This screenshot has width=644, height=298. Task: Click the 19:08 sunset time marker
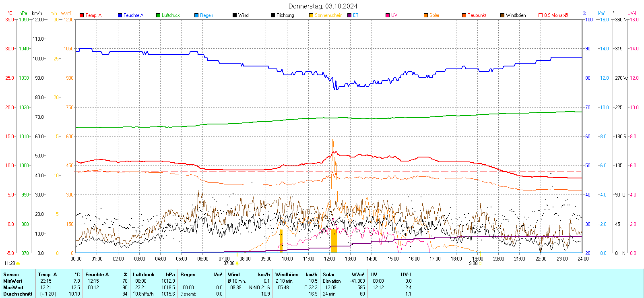click(x=472, y=263)
